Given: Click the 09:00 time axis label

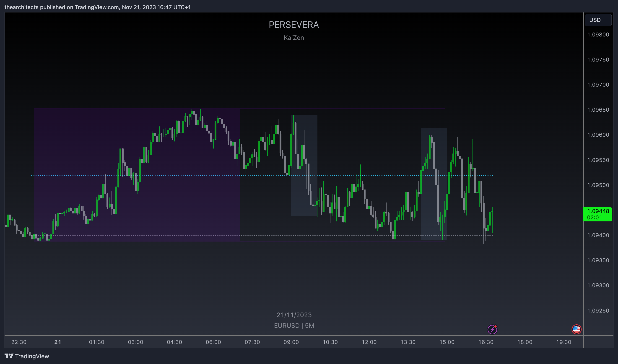Looking at the screenshot, I should pyautogui.click(x=291, y=342).
